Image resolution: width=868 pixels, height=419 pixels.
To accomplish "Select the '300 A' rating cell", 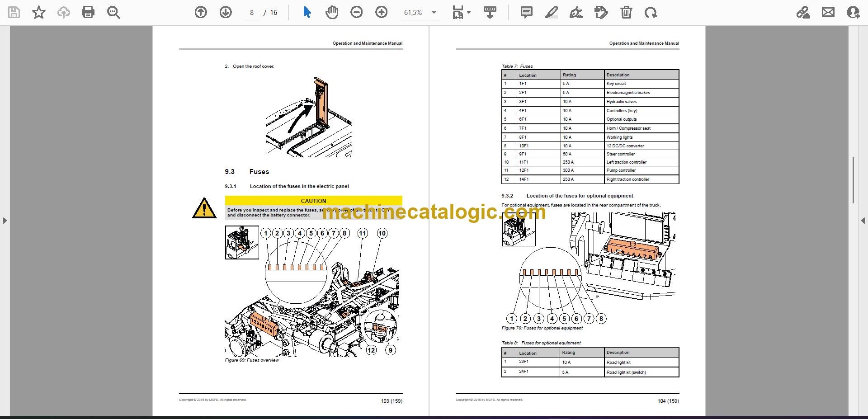I will 582,170.
